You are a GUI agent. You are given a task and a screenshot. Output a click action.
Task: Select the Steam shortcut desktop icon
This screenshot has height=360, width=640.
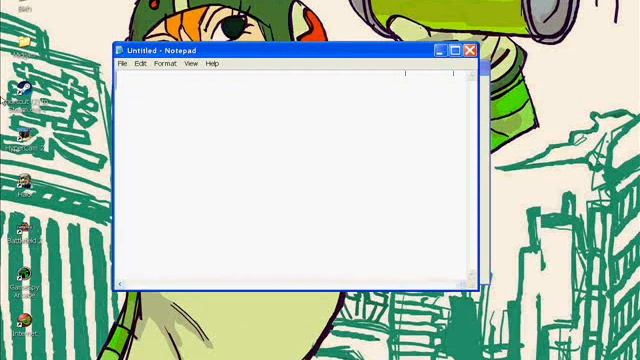coord(24,88)
